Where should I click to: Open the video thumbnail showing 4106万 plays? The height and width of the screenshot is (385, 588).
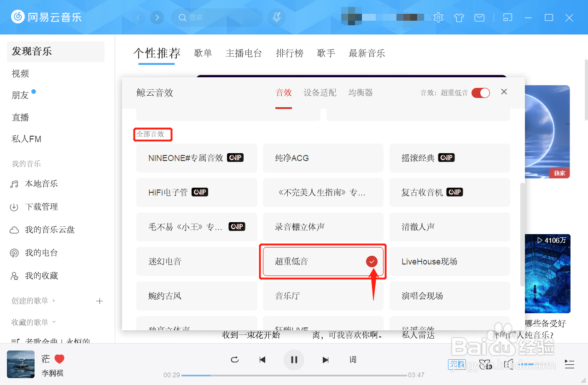tap(547, 273)
